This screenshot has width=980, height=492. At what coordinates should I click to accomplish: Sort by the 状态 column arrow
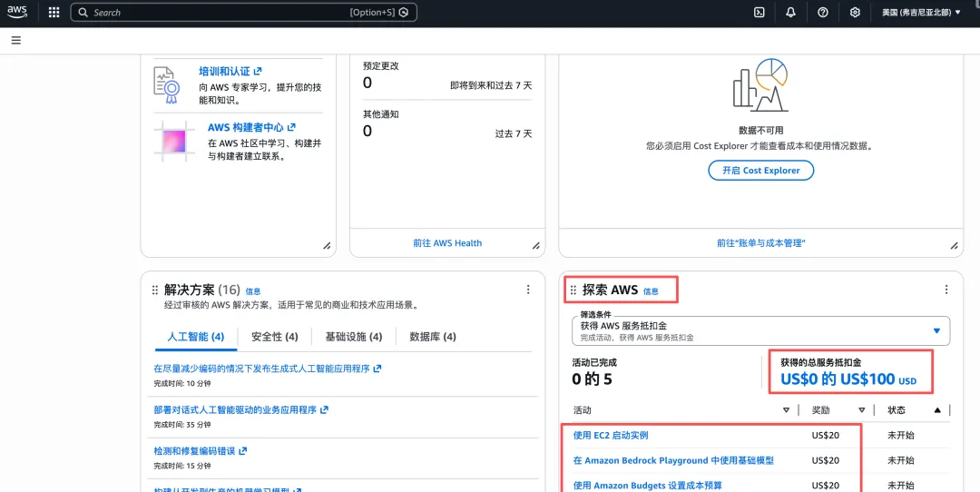(x=937, y=410)
